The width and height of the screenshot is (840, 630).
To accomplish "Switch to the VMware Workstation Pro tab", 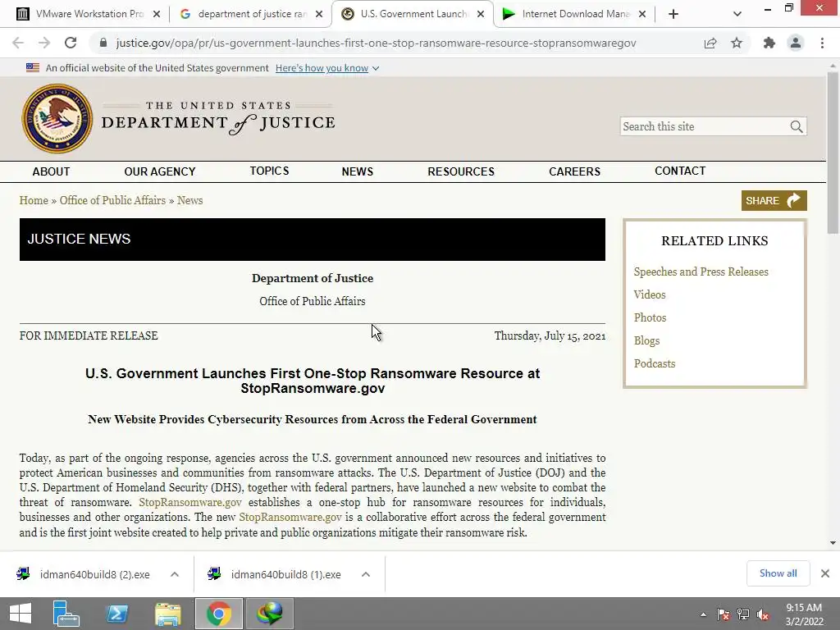I will (x=87, y=15).
